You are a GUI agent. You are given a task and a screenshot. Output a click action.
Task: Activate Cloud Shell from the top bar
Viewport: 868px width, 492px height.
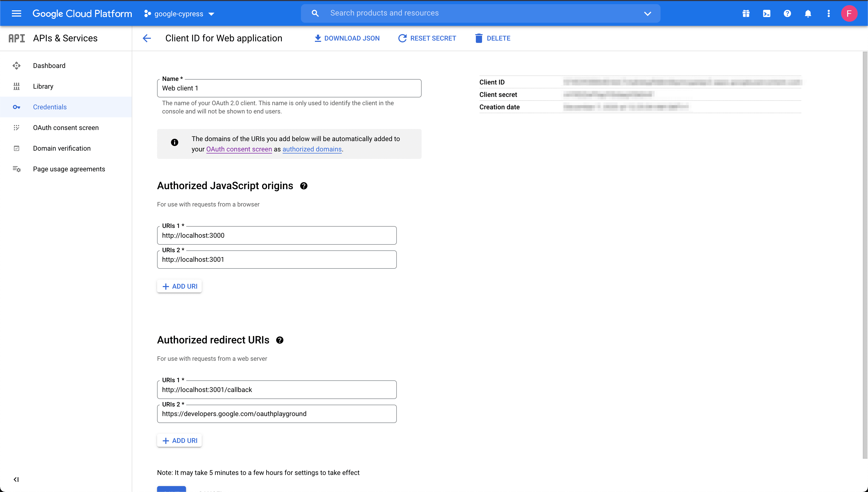[x=767, y=13]
